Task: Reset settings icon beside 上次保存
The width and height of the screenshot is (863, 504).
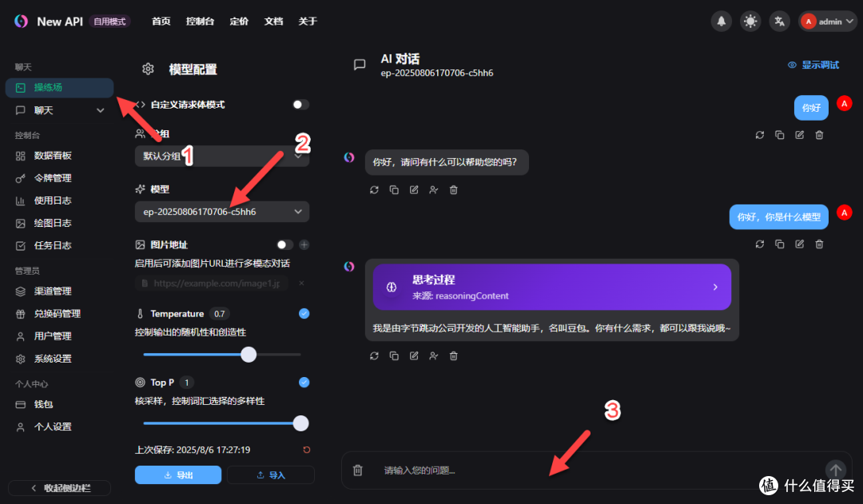Action: [307, 450]
